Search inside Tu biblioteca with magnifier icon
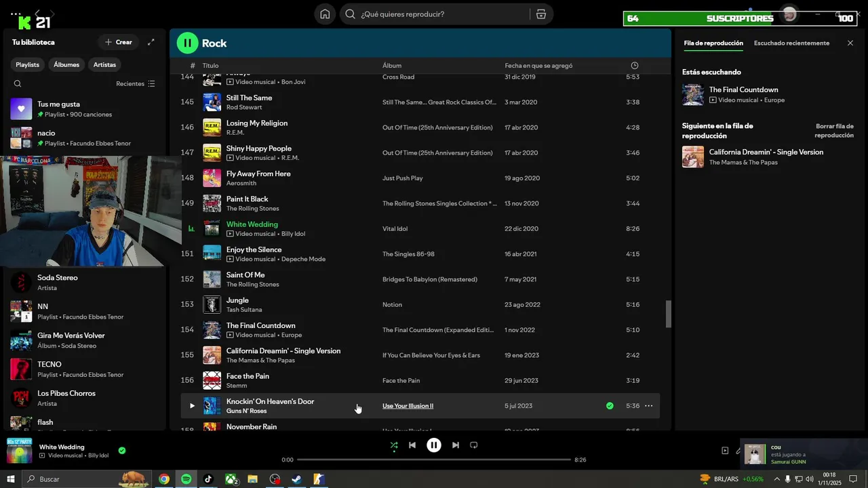The image size is (868, 488). [x=18, y=83]
